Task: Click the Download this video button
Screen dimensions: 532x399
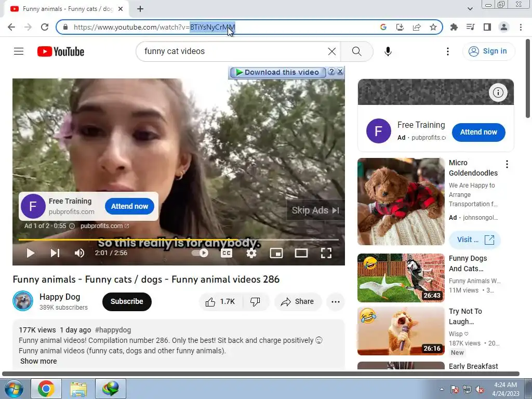Action: pyautogui.click(x=277, y=72)
